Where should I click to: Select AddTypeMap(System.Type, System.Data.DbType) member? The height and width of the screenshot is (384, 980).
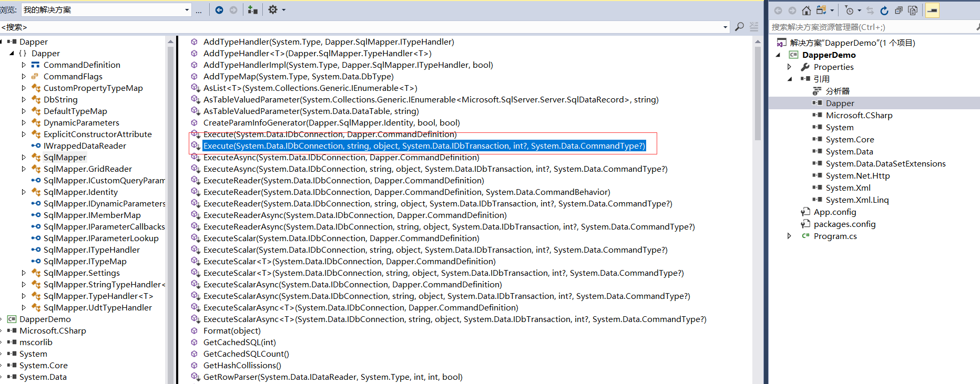(299, 76)
